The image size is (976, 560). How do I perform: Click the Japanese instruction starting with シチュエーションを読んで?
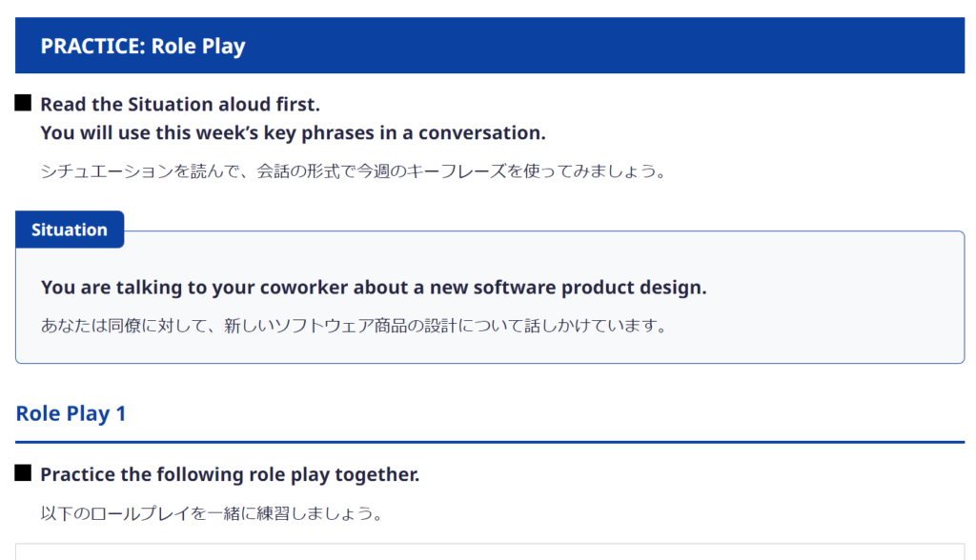point(352,171)
